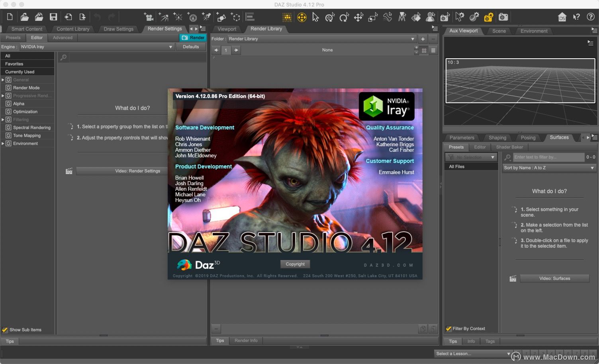Image resolution: width=599 pixels, height=364 pixels.
Task: Click the DS home icon
Action: (562, 17)
